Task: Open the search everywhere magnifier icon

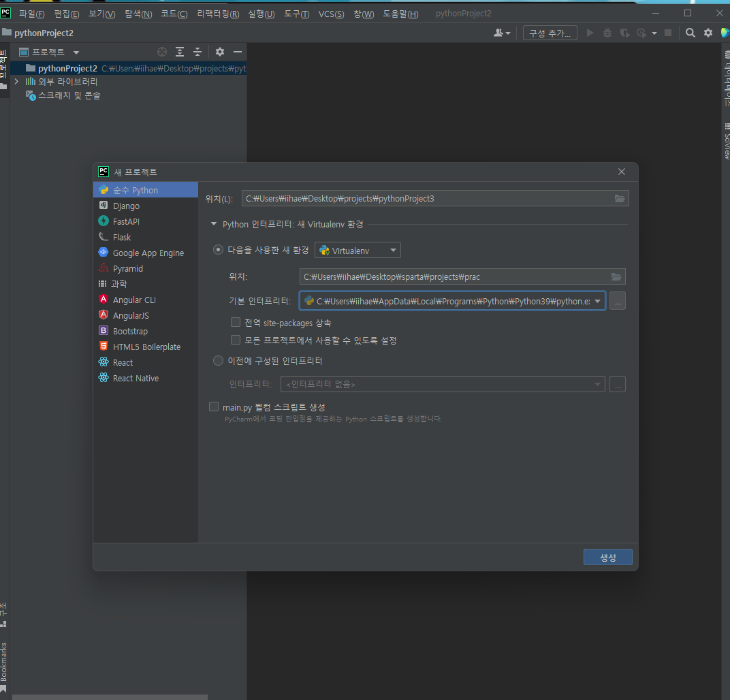Action: [x=691, y=33]
